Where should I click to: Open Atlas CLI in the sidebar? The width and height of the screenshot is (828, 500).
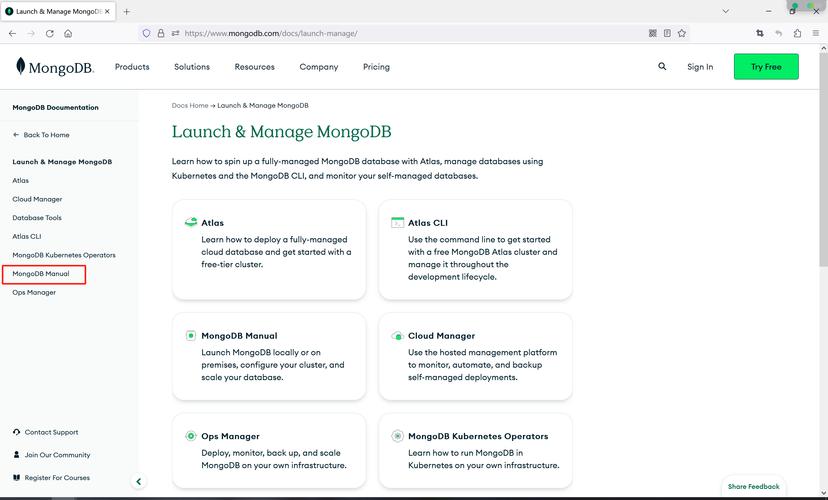coord(26,237)
